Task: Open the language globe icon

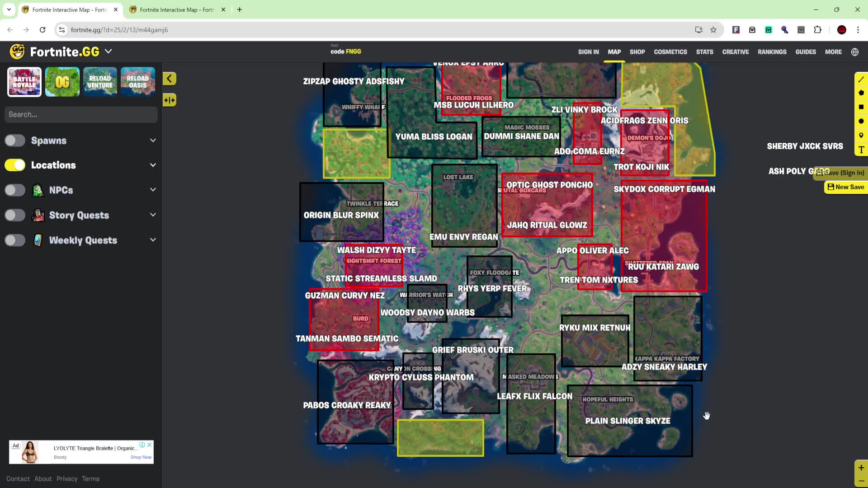Action: 854,52
